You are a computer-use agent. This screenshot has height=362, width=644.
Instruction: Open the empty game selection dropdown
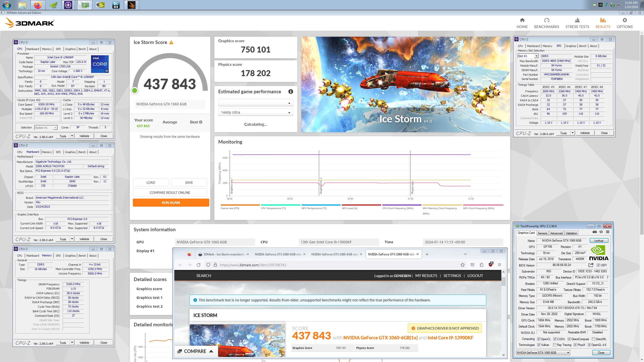pyautogui.click(x=256, y=103)
